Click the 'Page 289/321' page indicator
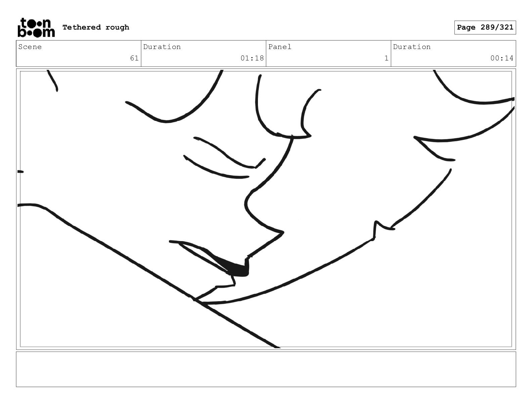 click(485, 28)
